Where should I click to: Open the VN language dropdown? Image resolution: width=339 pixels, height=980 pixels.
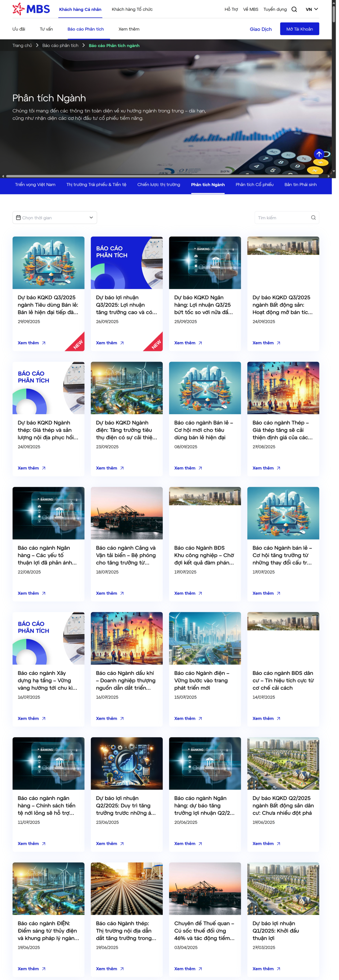pos(311,10)
